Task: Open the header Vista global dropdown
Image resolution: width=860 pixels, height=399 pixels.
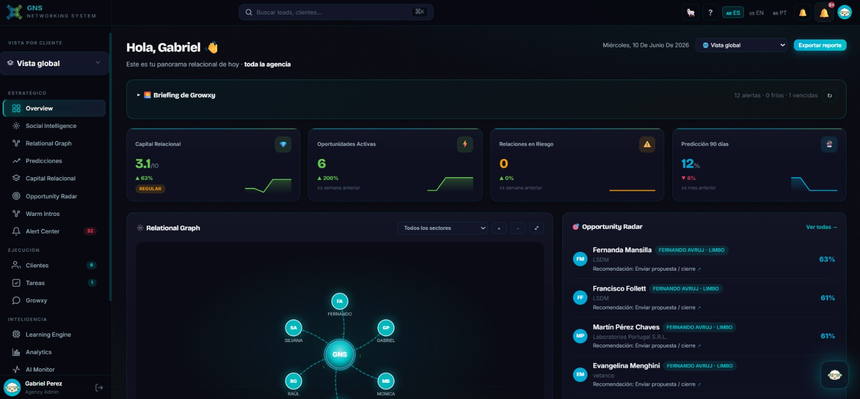Action: (x=743, y=45)
